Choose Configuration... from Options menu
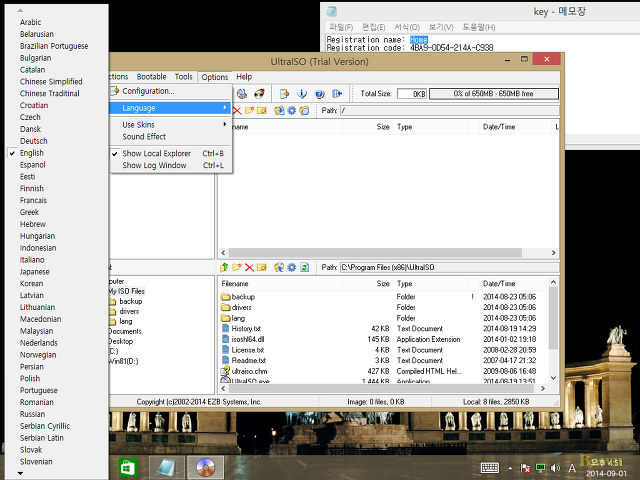This screenshot has width=640, height=480. point(171,91)
